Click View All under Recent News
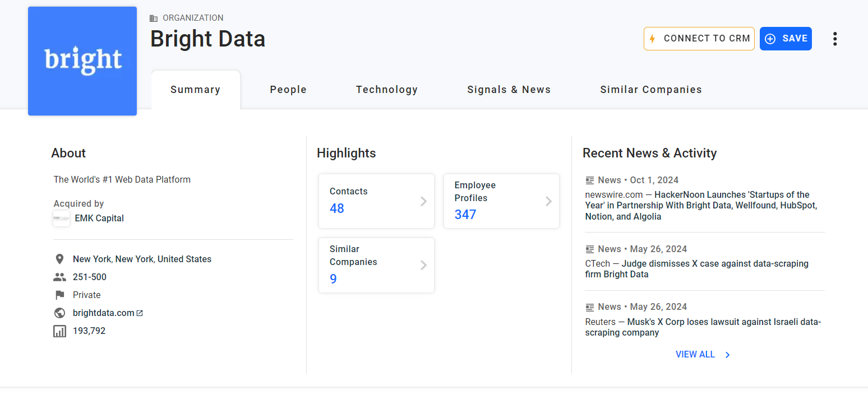This screenshot has height=395, width=868. click(x=695, y=354)
